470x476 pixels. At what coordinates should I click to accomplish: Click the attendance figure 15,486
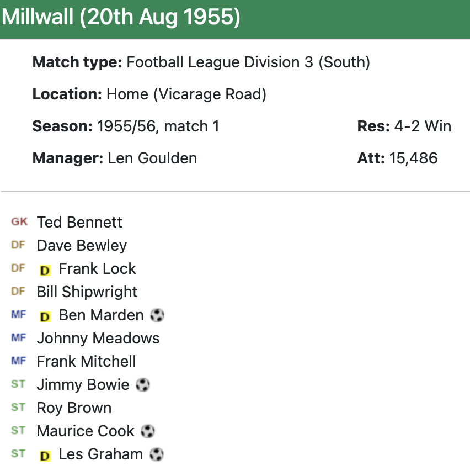tap(413, 158)
